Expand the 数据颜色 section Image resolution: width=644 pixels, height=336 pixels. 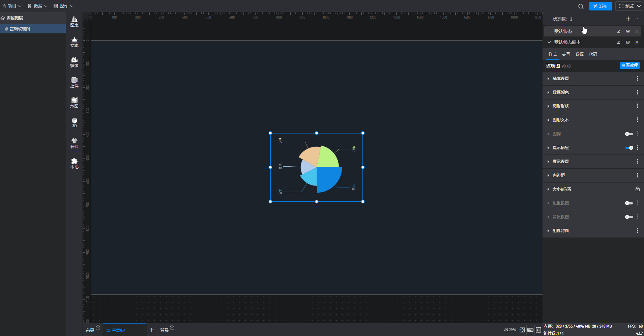click(x=560, y=92)
